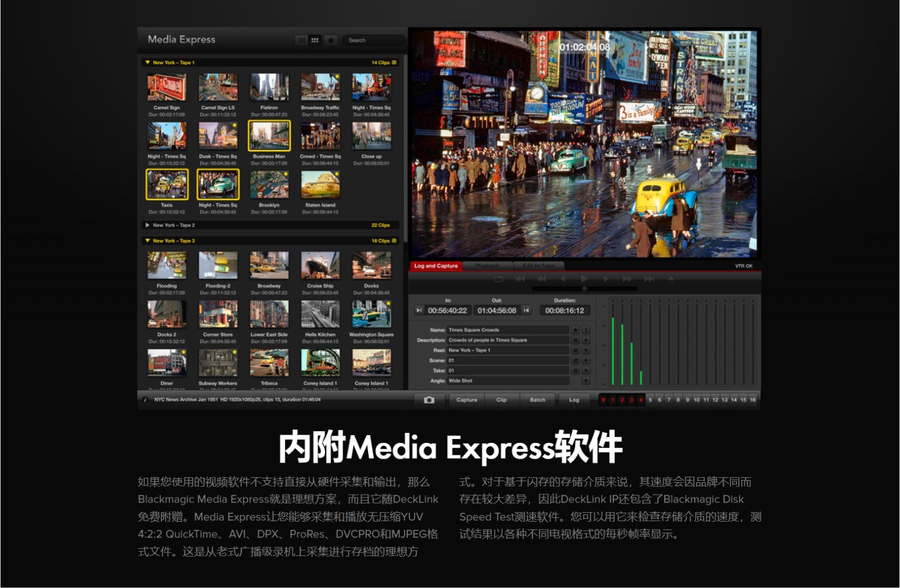Switch media list to list view
This screenshot has height=588, width=900.
coord(301,40)
